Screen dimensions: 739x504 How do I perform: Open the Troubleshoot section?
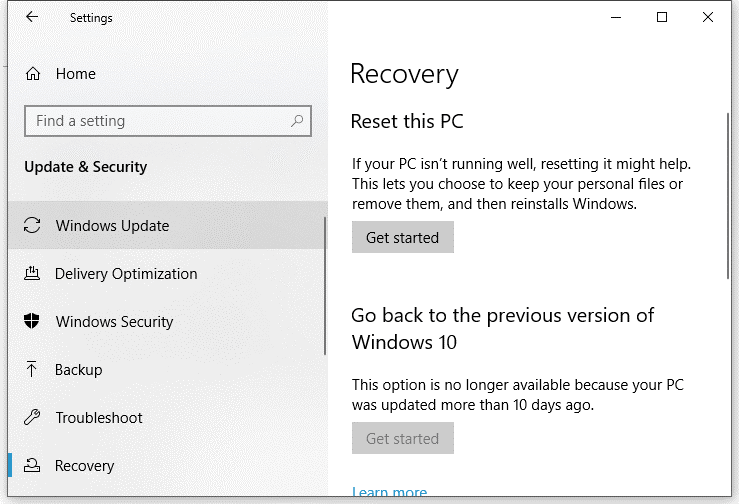pos(99,418)
